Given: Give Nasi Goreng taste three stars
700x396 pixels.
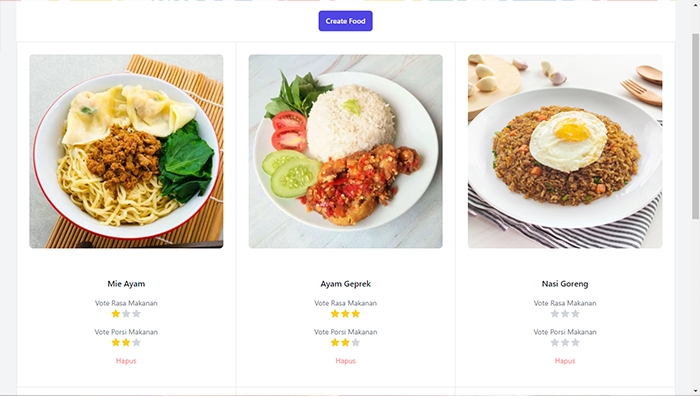Looking at the screenshot, I should (575, 314).
